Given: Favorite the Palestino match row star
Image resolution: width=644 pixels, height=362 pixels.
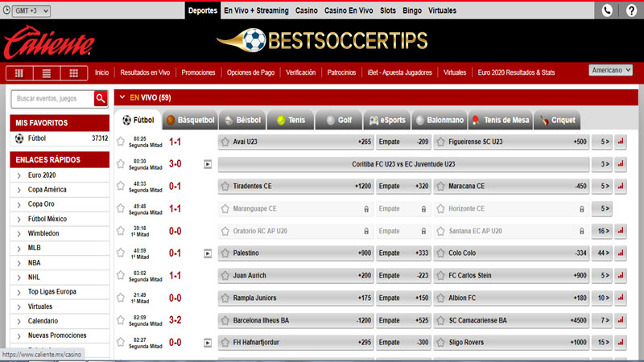Looking at the screenshot, I should [120, 253].
